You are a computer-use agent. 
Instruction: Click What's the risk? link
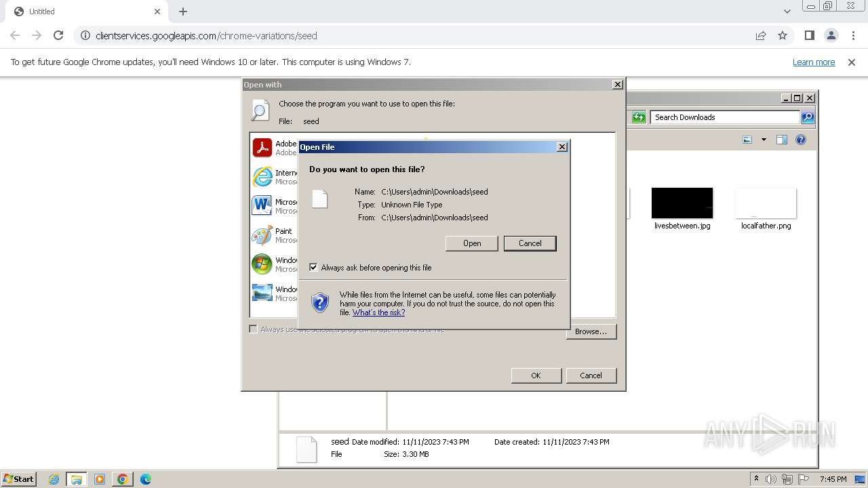click(x=378, y=312)
